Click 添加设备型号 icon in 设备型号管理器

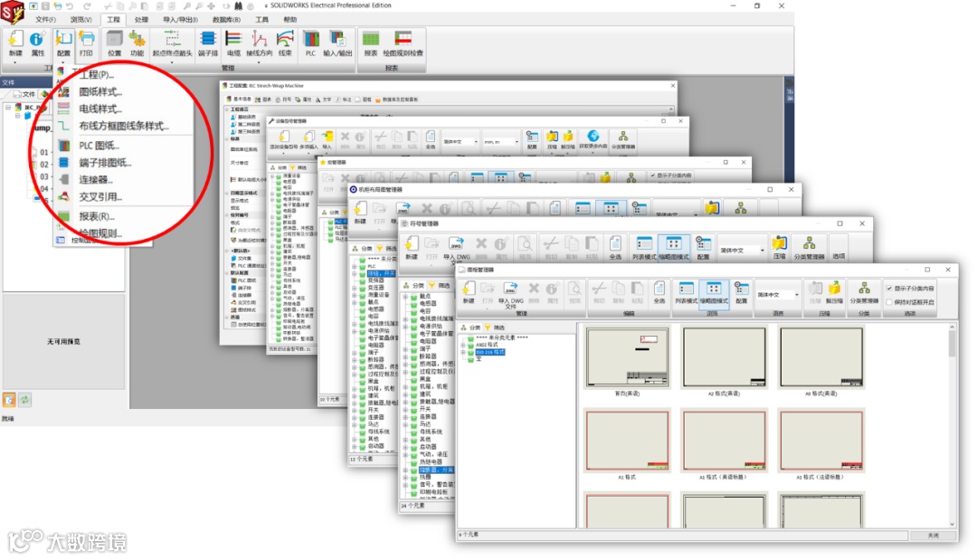tap(283, 139)
